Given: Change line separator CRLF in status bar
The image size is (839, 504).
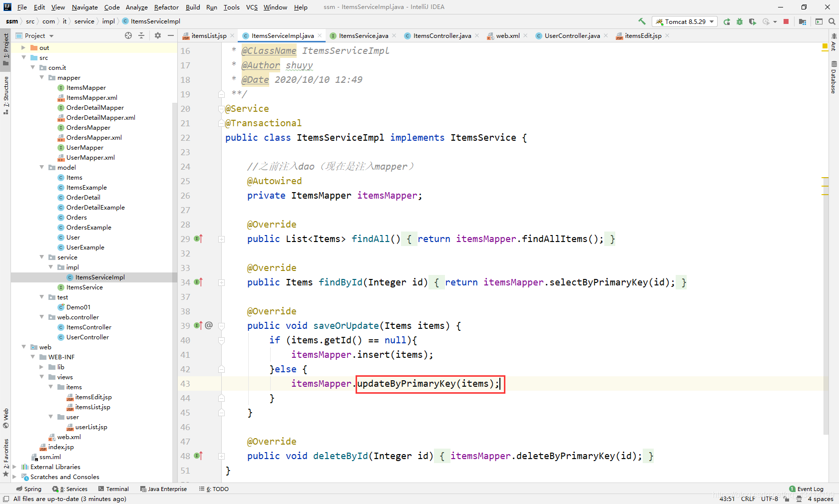Looking at the screenshot, I should (748, 499).
